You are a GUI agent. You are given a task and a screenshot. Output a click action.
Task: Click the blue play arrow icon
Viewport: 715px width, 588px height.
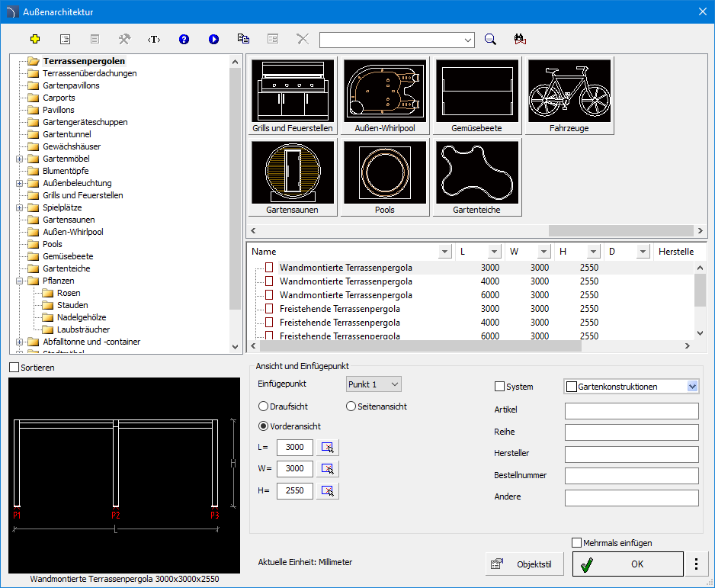coord(213,39)
